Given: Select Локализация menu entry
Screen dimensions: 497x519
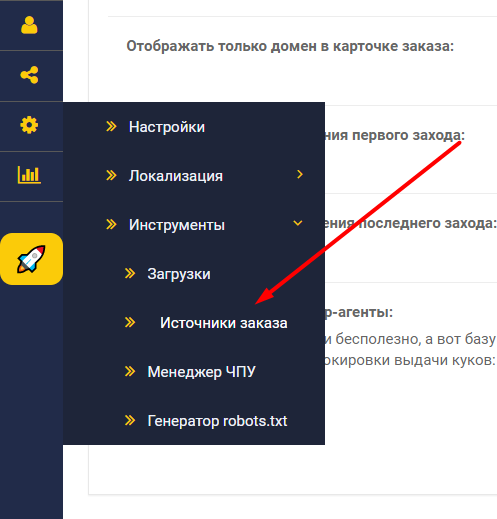Looking at the screenshot, I should (176, 176).
